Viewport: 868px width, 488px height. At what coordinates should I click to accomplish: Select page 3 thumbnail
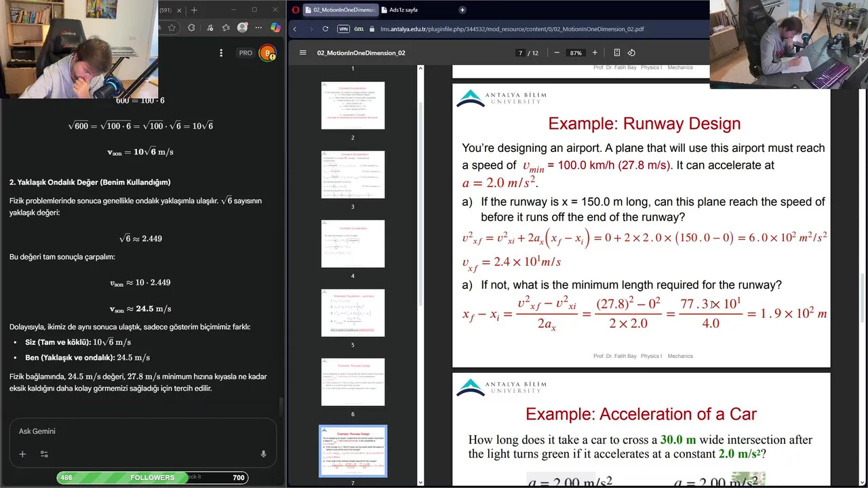coord(353,174)
